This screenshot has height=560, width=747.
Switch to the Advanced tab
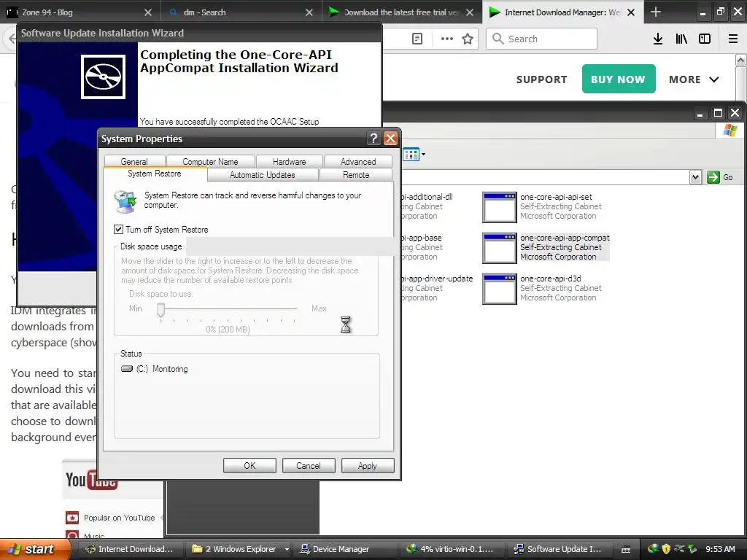click(357, 161)
